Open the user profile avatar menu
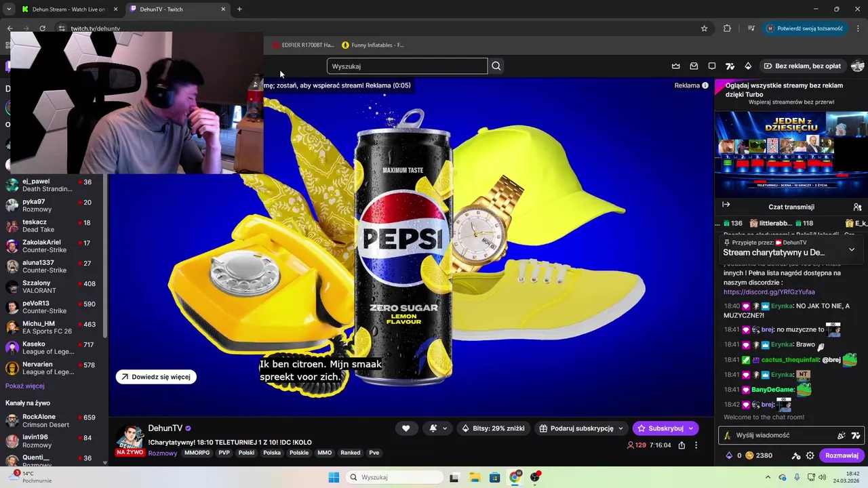The image size is (868, 488). pos(857,66)
